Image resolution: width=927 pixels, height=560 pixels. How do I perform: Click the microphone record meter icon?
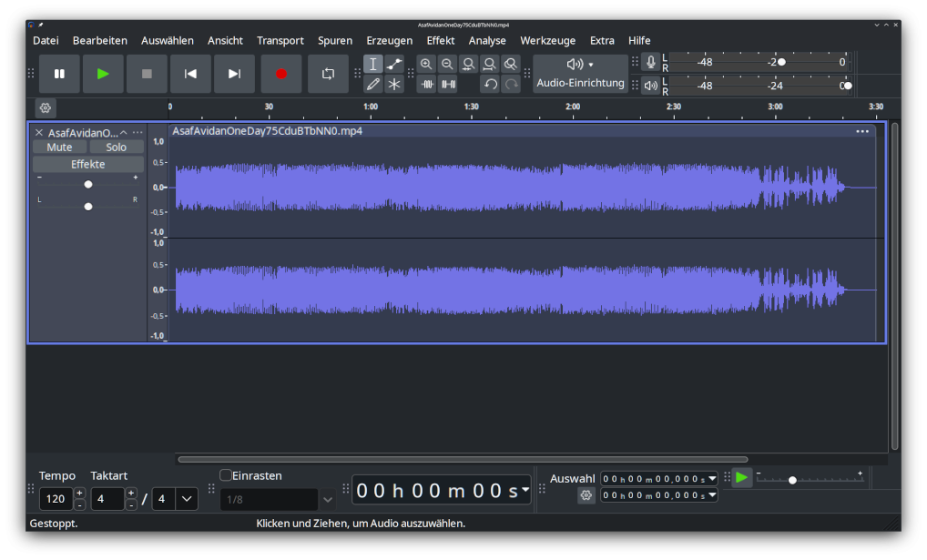click(x=650, y=62)
